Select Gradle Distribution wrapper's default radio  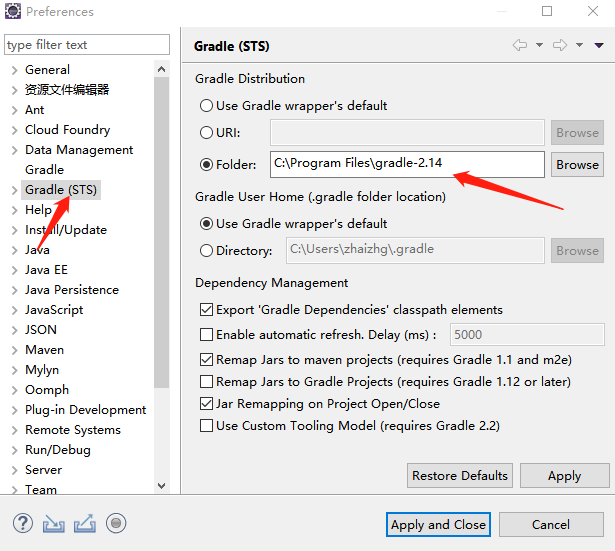point(206,105)
